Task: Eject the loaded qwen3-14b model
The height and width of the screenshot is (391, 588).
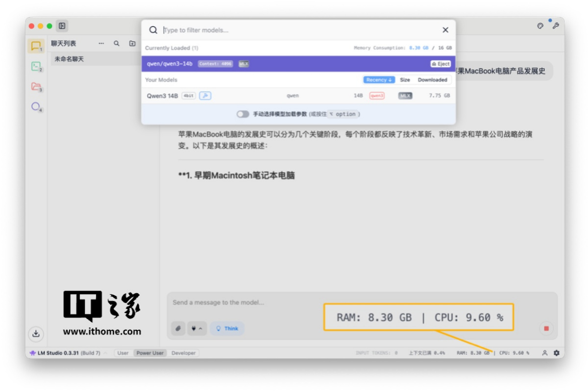Action: click(x=441, y=64)
